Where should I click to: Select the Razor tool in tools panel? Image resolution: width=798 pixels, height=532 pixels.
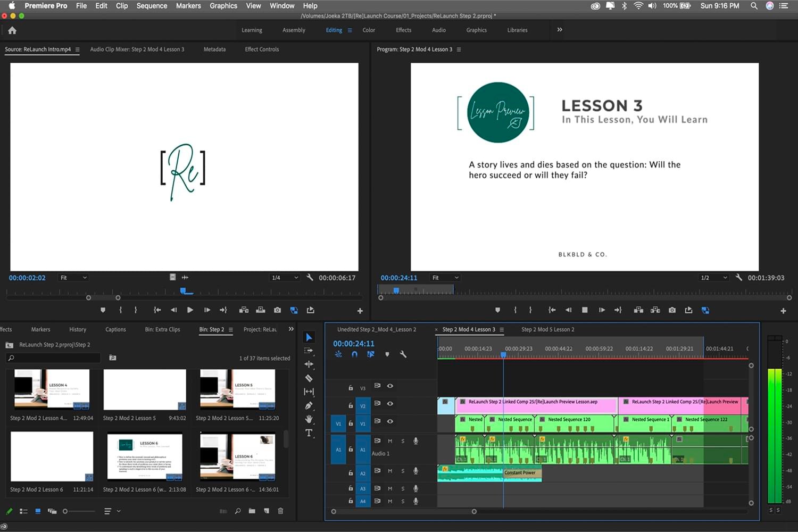coord(309,378)
